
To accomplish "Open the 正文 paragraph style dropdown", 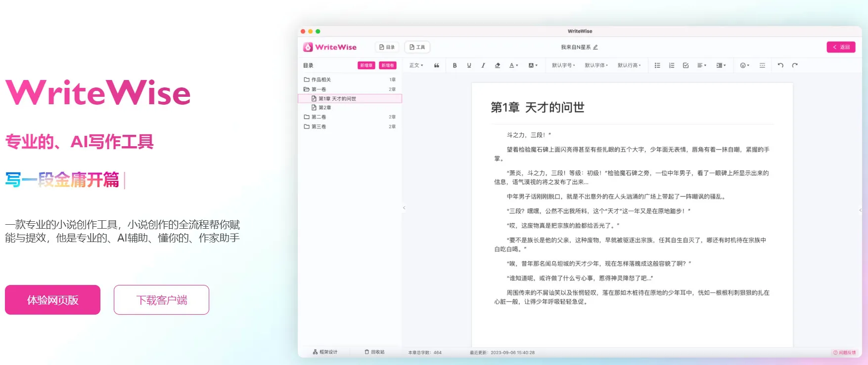I will pyautogui.click(x=416, y=65).
